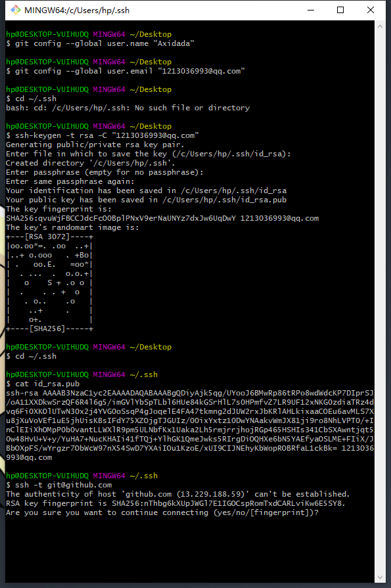Click the SHA256:qvuWjFBCC key fingerprint line
The height and width of the screenshot is (588, 391).
click(x=162, y=218)
